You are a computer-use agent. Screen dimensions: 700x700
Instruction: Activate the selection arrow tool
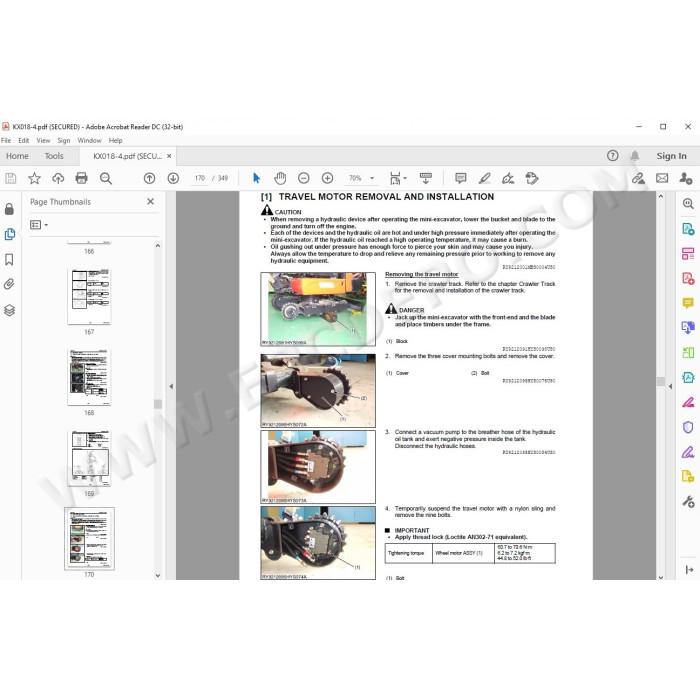pos(256,179)
